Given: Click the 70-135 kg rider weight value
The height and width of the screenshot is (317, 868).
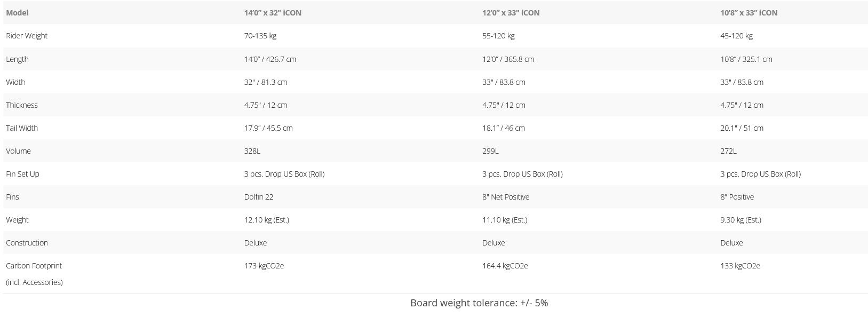Looking at the screenshot, I should 260,36.
